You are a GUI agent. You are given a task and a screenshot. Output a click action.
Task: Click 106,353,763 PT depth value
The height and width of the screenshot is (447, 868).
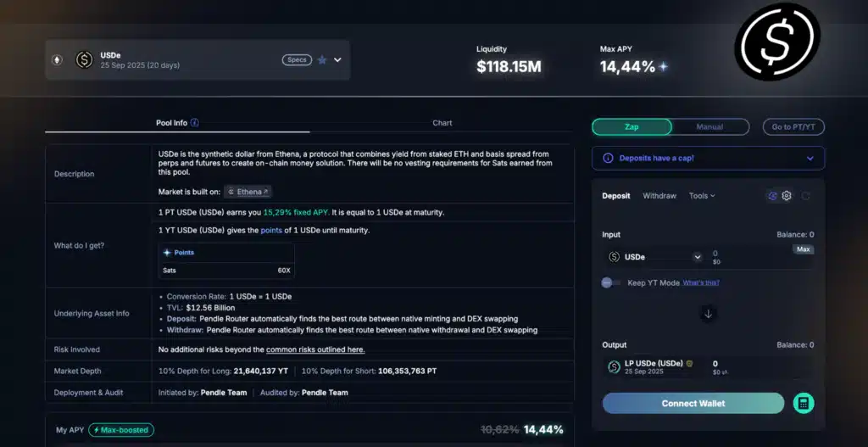point(408,372)
